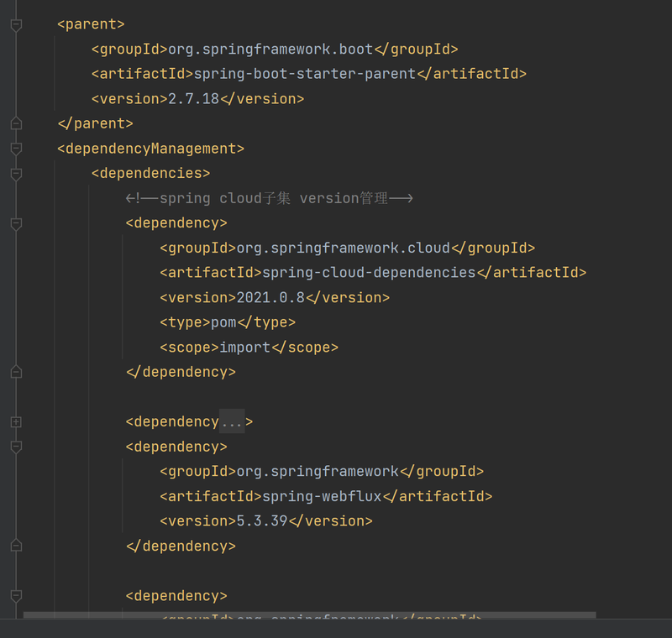Click the folded ellipsis placeholder to unfold the dependency
Screen dimensions: 672x638
(231, 421)
